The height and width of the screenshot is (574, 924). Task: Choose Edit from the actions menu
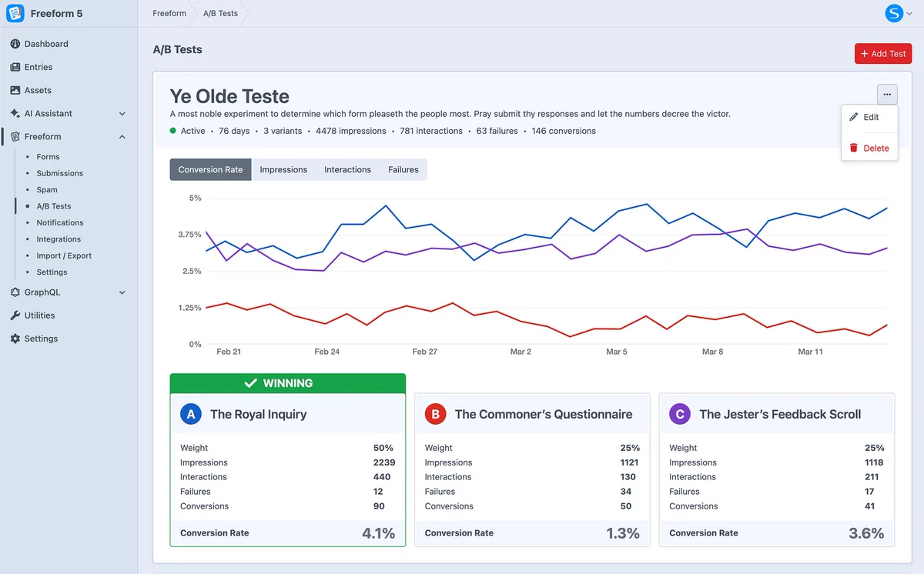(869, 117)
